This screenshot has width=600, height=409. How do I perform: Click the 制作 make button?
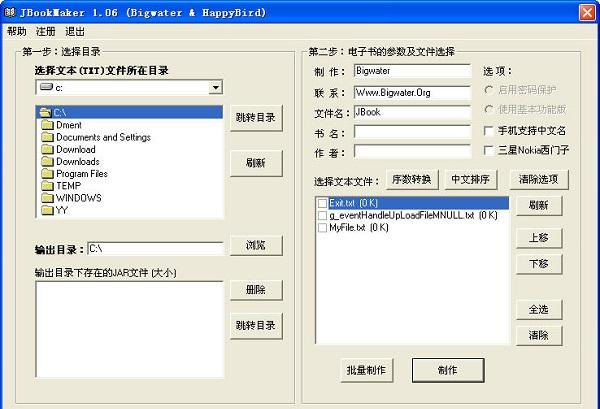click(x=448, y=370)
